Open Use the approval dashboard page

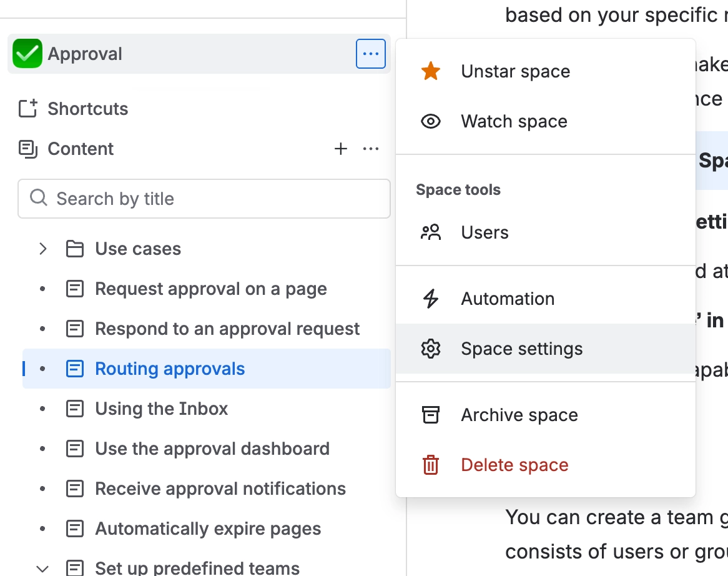pyautogui.click(x=212, y=449)
